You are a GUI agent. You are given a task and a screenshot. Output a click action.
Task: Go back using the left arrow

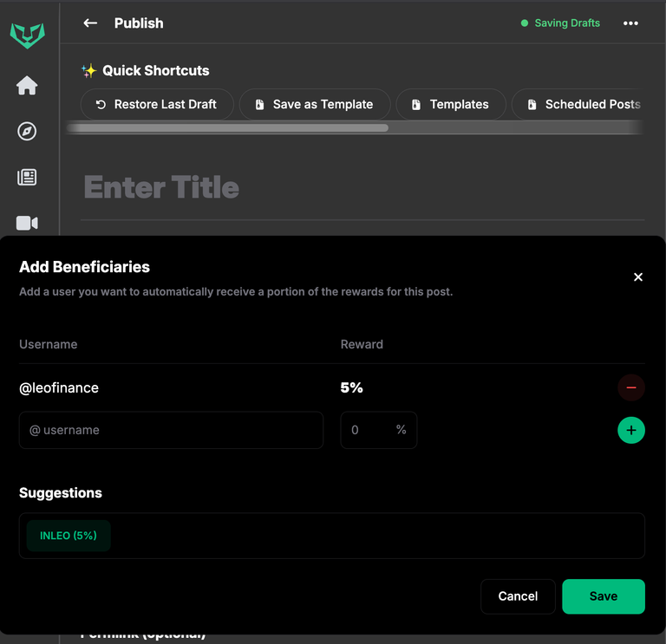click(90, 23)
